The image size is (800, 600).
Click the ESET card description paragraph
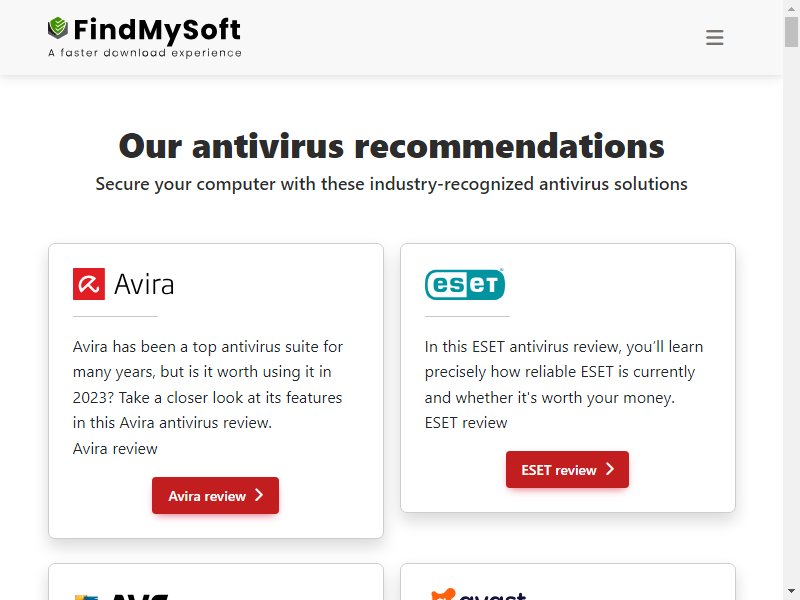click(x=564, y=371)
